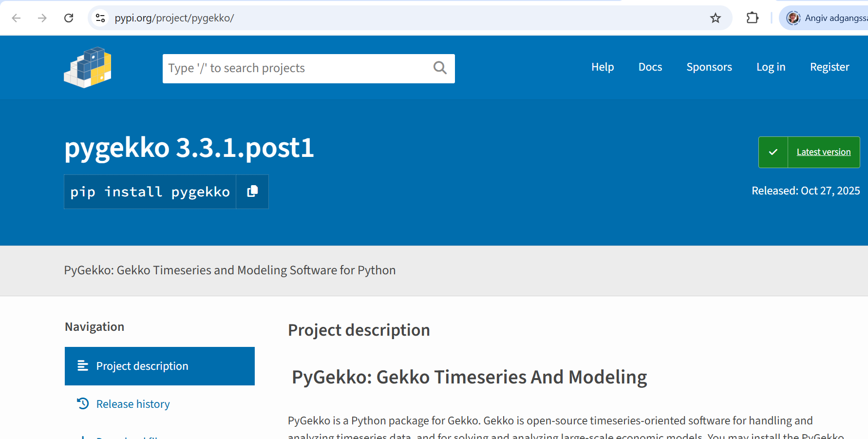Click the browser back arrow
The width and height of the screenshot is (868, 439).
click(x=16, y=18)
